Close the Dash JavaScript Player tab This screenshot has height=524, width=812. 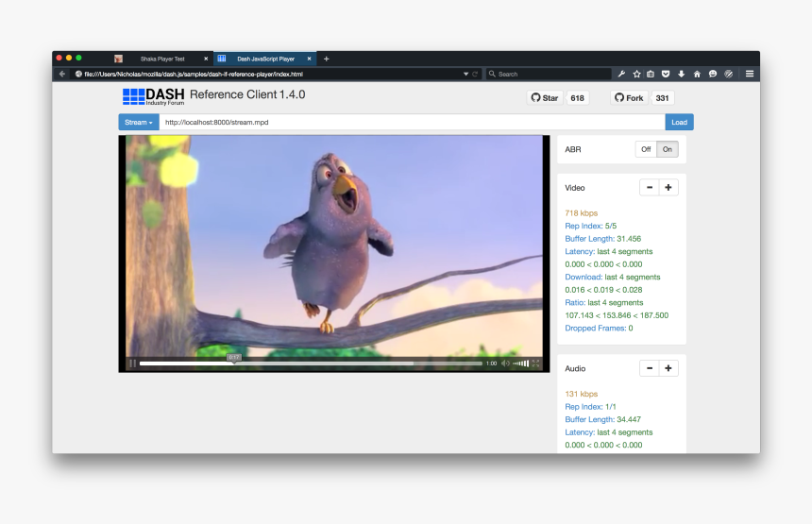tap(309, 59)
